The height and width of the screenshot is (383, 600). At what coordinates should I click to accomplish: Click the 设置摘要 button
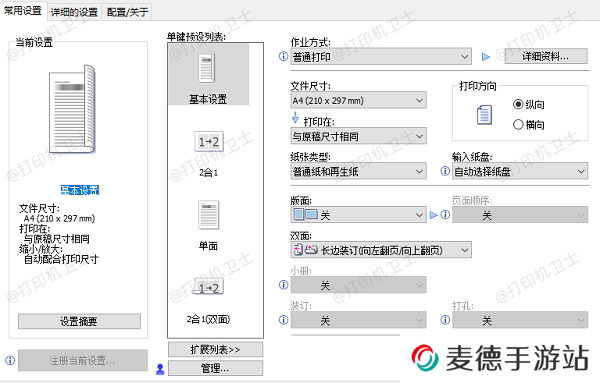point(79,321)
